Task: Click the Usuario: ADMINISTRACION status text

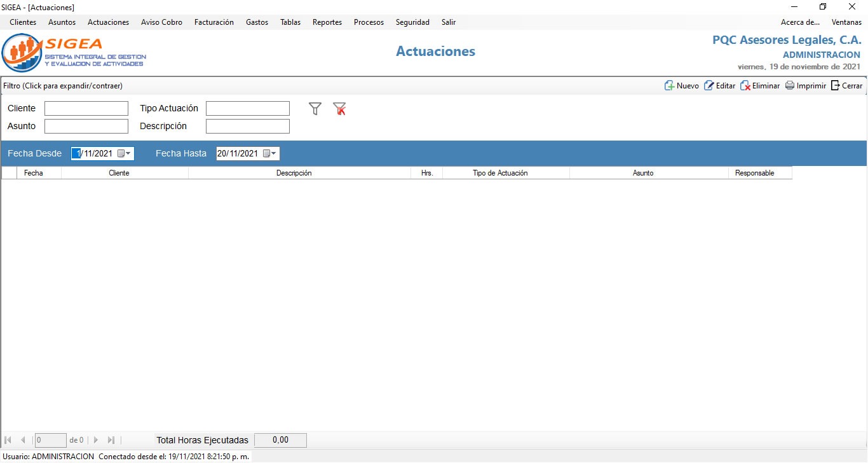Action: click(x=49, y=457)
